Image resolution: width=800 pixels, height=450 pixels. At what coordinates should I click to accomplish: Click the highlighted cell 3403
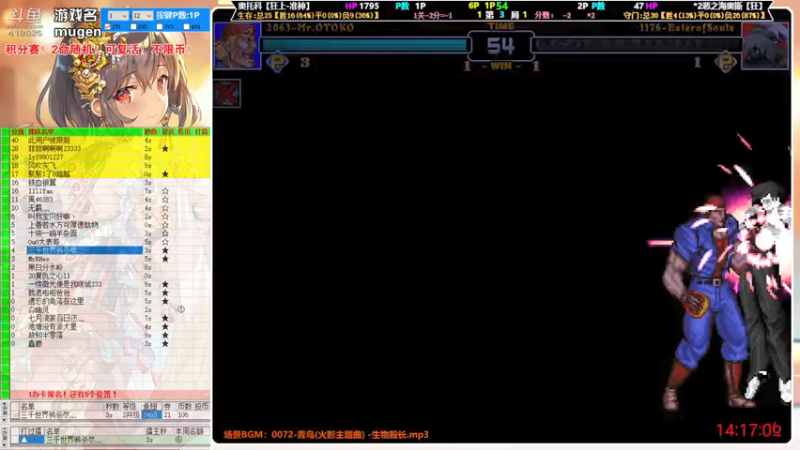point(151,415)
